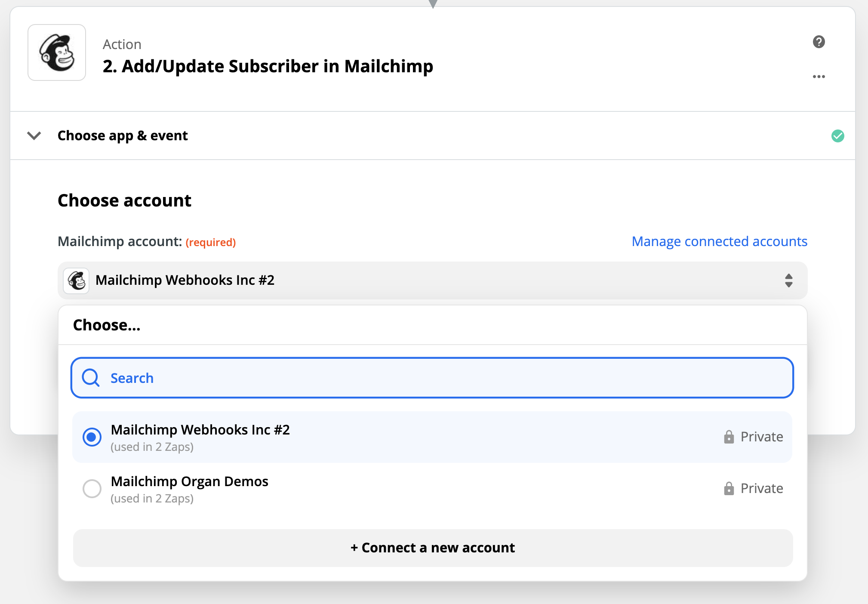This screenshot has height=604, width=868.
Task: Open the three-dot more options menu
Action: [x=819, y=77]
